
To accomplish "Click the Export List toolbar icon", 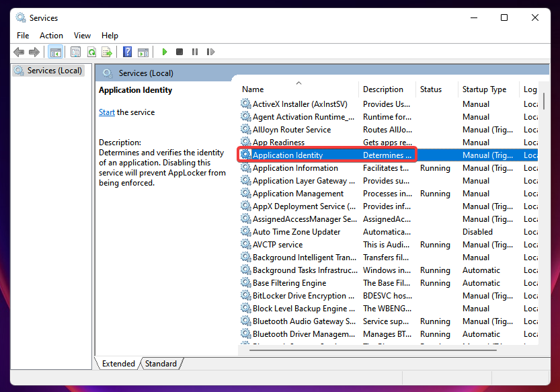I will click(107, 52).
